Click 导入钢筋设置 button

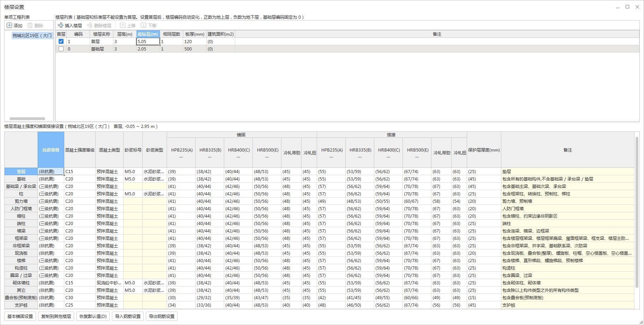point(128,316)
